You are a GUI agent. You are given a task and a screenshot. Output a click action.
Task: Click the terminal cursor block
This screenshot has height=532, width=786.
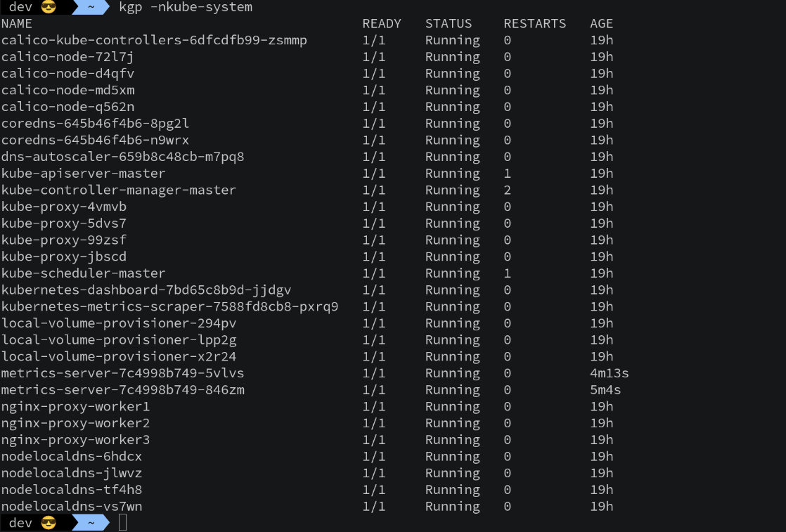pos(123,523)
